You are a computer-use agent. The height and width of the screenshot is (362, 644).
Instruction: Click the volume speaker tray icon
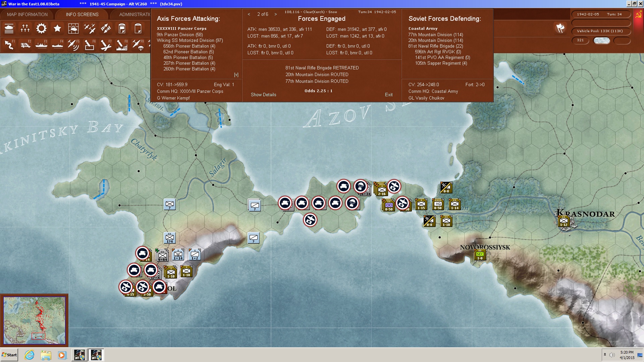coord(612,355)
